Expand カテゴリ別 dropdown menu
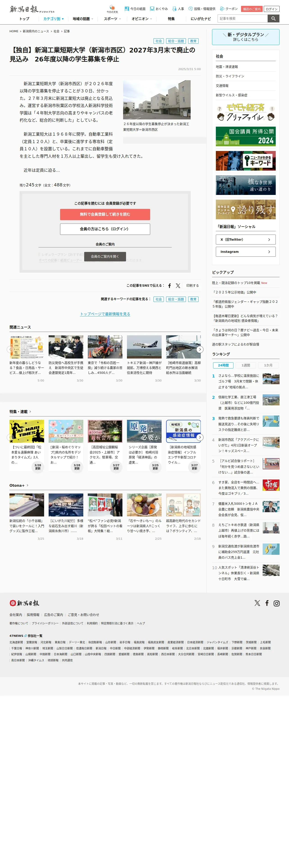This screenshot has height=868, width=289. (54, 19)
